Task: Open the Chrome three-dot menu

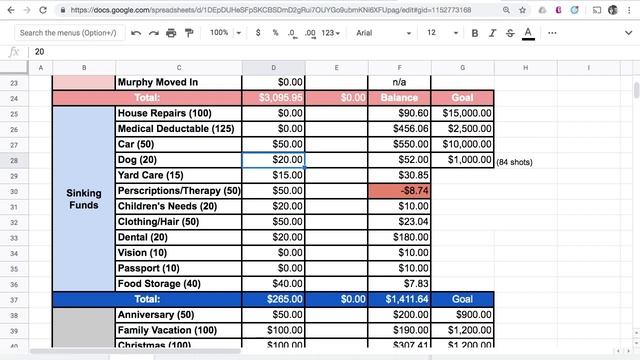Action: coord(629,10)
